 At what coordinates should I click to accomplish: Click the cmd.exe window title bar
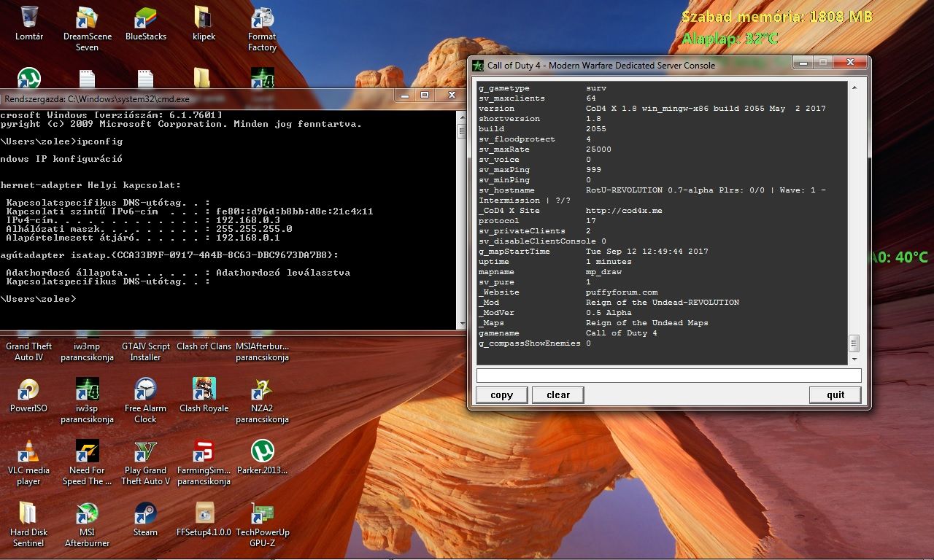(197, 98)
